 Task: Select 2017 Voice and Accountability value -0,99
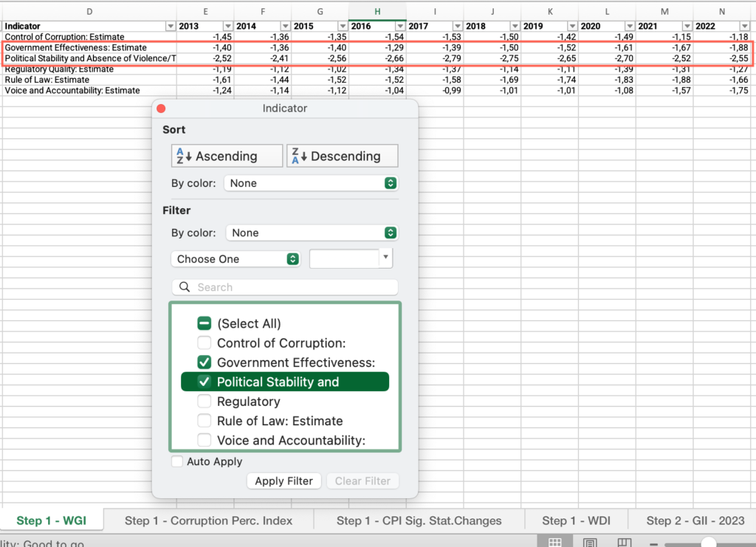coord(435,90)
